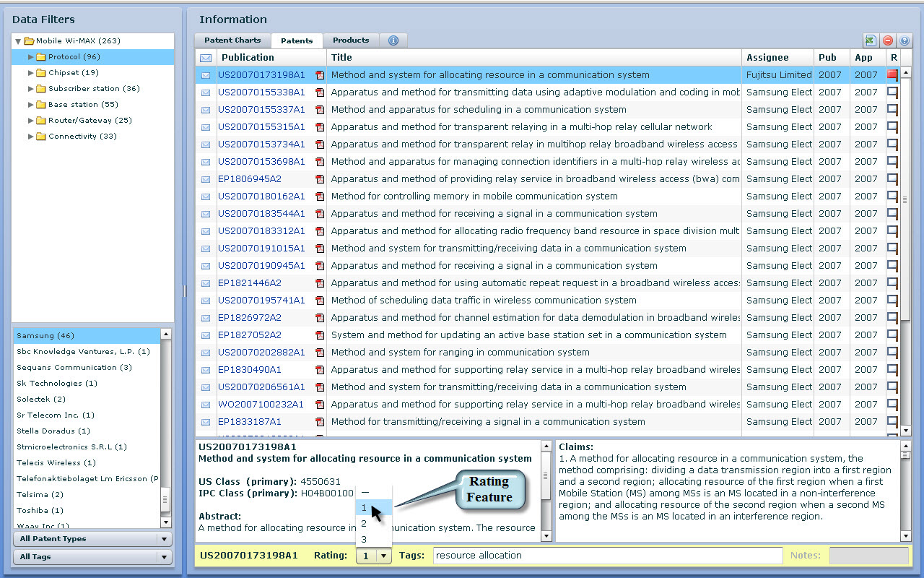Click the envelope icon in column header
The height and width of the screenshot is (578, 924).
tap(206, 58)
